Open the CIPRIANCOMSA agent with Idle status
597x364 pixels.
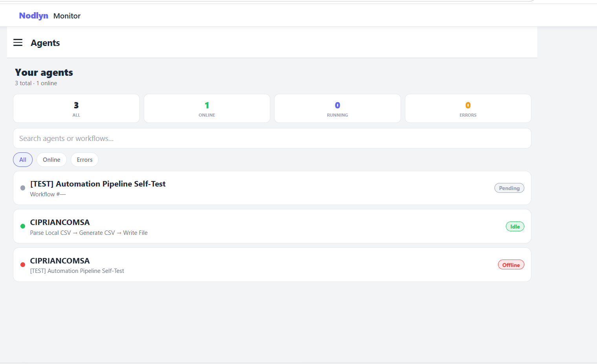click(x=272, y=226)
